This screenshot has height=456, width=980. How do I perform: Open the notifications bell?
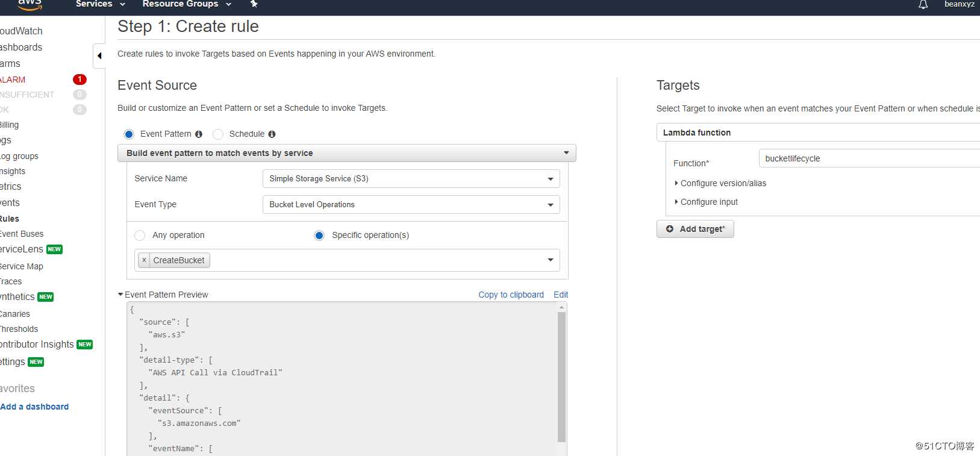tap(923, 5)
